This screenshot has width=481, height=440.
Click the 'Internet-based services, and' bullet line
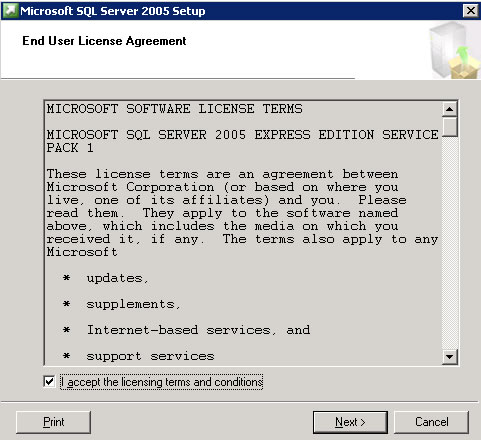(198, 330)
